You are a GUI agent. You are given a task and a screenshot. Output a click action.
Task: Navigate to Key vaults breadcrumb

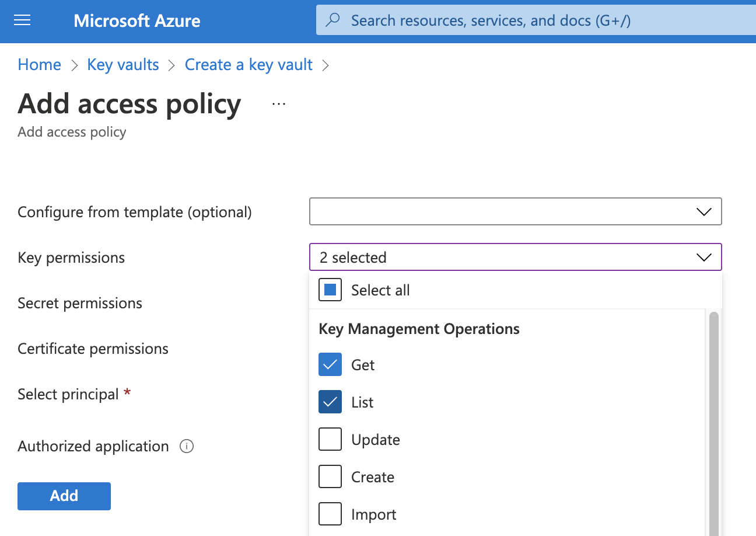point(123,64)
